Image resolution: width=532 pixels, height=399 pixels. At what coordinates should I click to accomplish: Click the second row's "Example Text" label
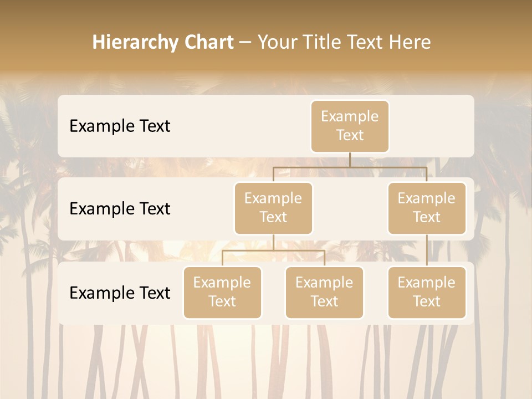pyautogui.click(x=120, y=208)
